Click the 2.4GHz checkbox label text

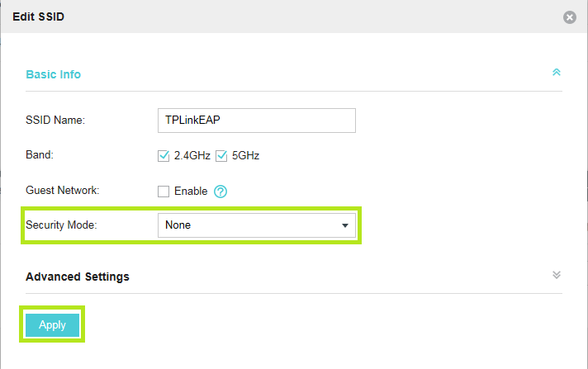click(192, 155)
